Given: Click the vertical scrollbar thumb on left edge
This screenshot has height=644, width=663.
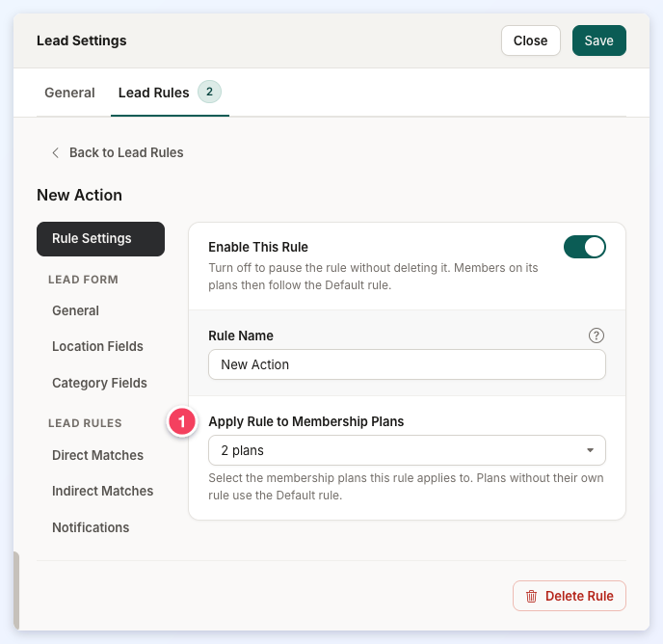Looking at the screenshot, I should click(x=16, y=590).
